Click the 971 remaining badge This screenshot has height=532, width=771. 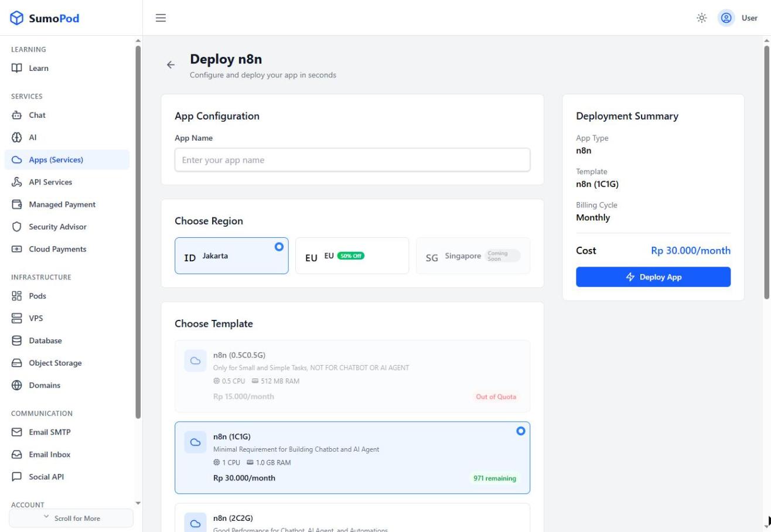(x=495, y=478)
